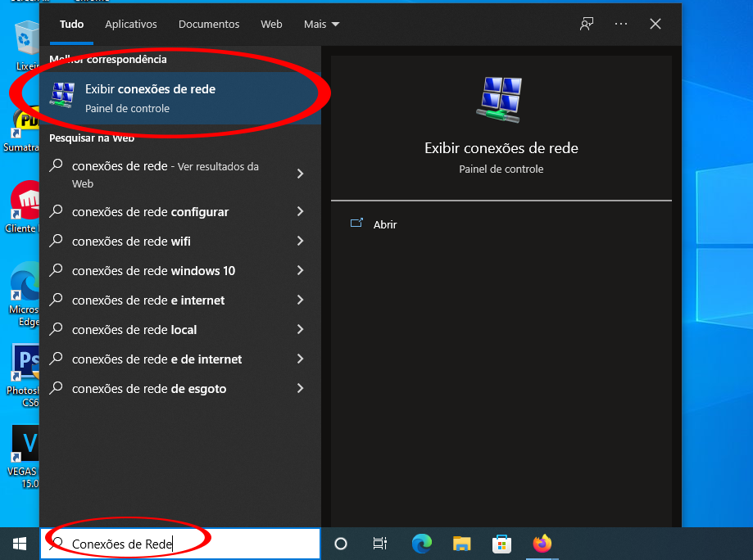The width and height of the screenshot is (753, 560).
Task: Launch Microsoft Store from the taskbar
Action: click(501, 543)
